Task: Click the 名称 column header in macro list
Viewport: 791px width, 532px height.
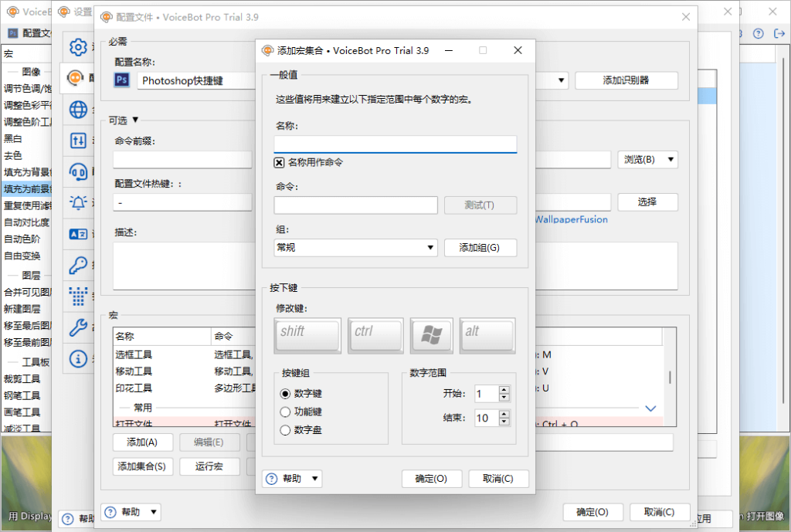Action: pos(162,337)
